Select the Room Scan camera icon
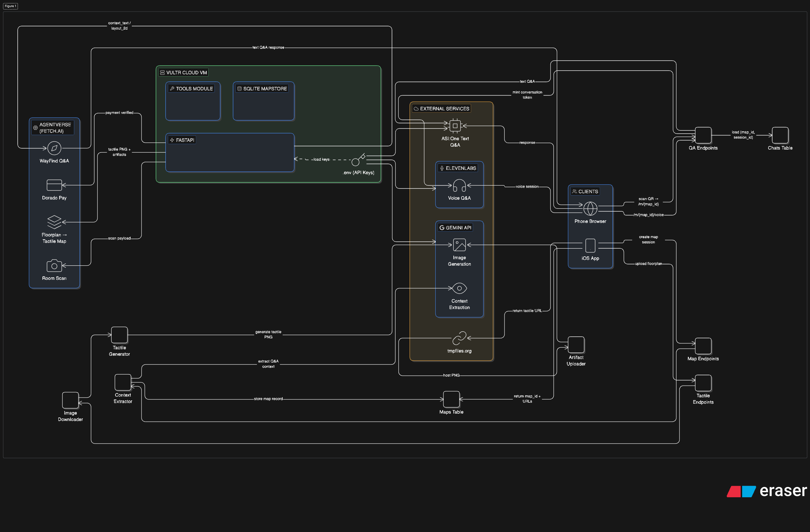 click(54, 265)
